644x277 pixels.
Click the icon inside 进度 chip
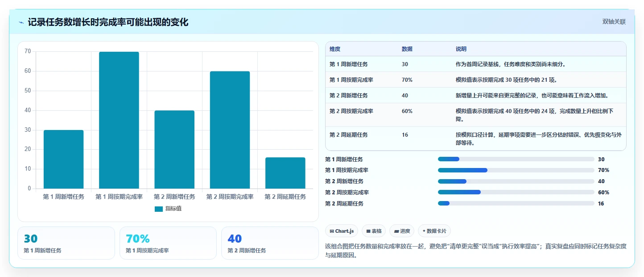coord(396,231)
